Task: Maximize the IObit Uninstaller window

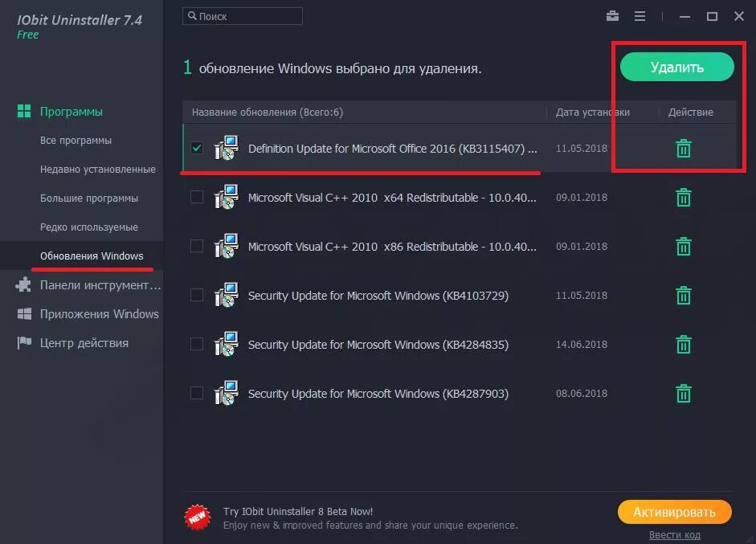Action: tap(712, 16)
